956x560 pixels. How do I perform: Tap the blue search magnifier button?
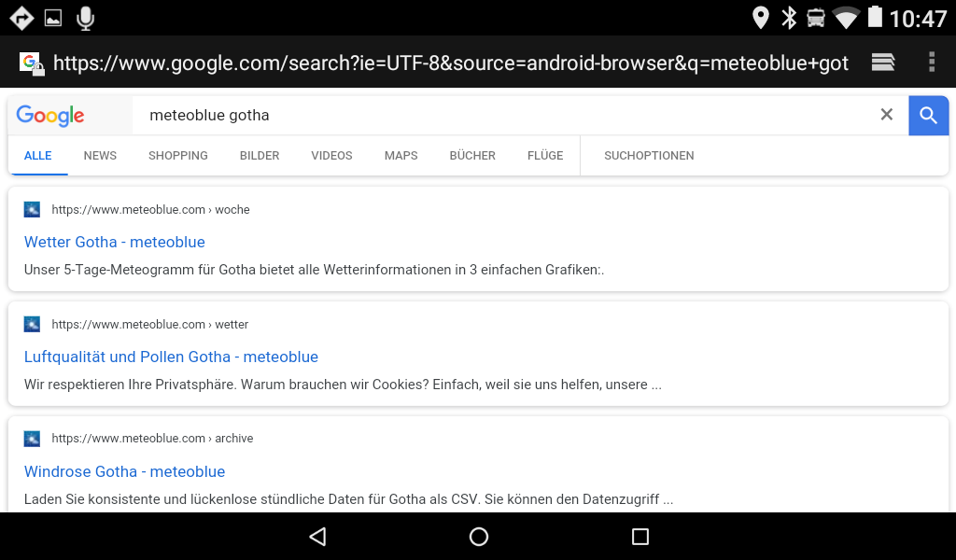tap(928, 115)
